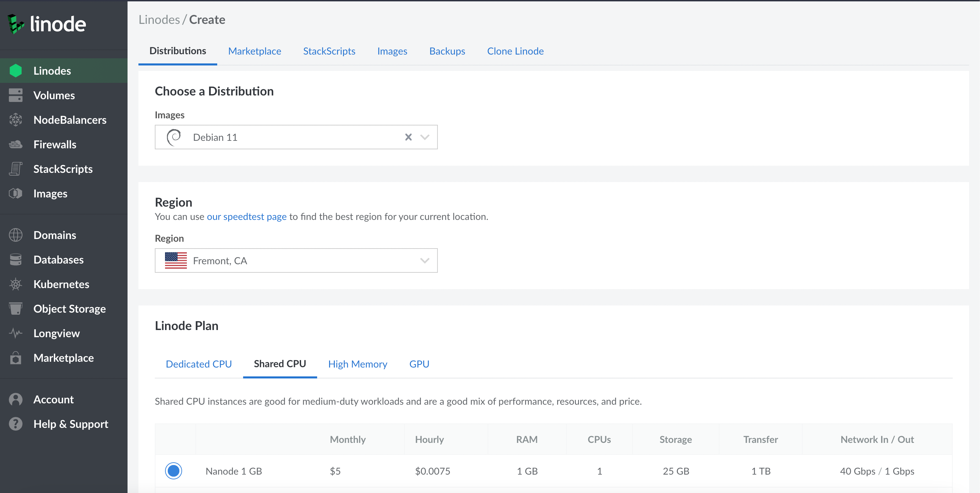Expand the Region dropdown chevron
Image resolution: width=980 pixels, height=493 pixels.
coord(425,260)
